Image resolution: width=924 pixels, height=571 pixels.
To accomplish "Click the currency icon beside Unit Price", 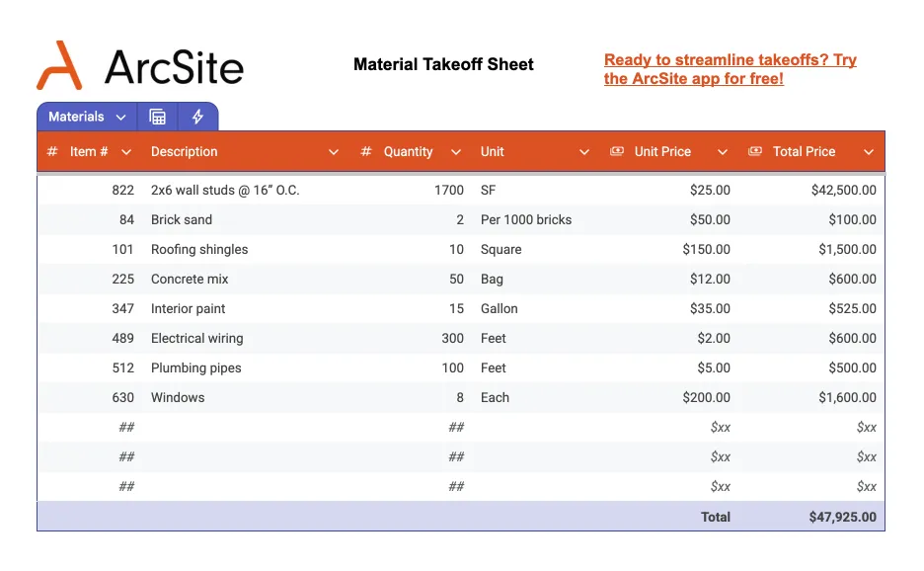I will click(x=617, y=151).
